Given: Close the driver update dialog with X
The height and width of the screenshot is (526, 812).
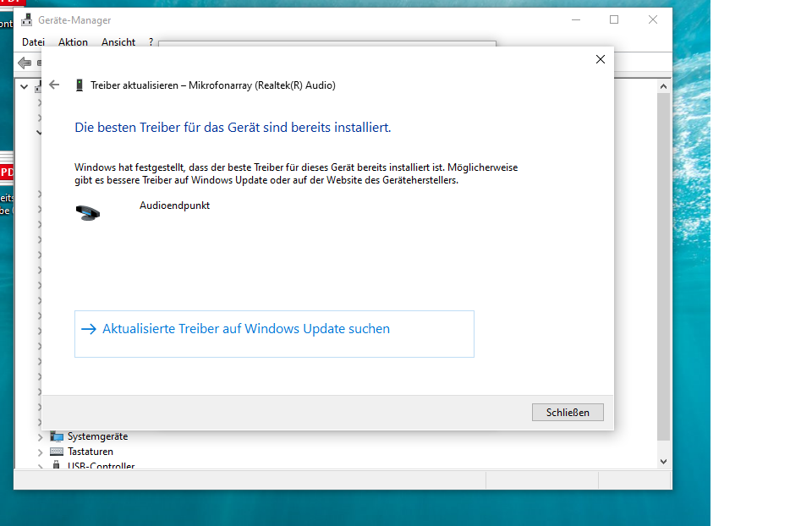Looking at the screenshot, I should (x=601, y=59).
